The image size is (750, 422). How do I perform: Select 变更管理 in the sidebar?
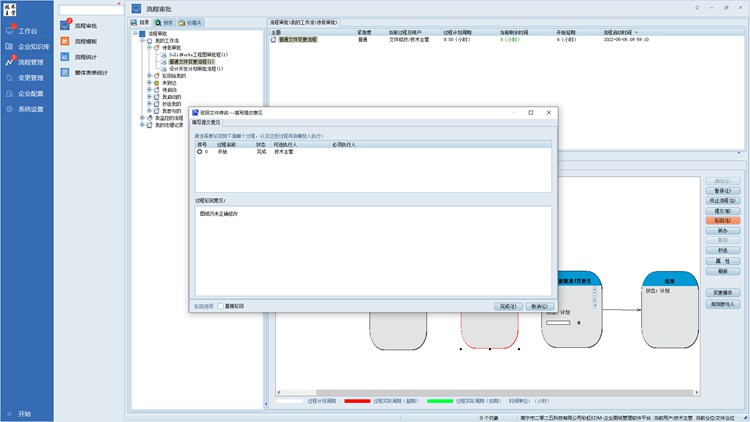30,77
